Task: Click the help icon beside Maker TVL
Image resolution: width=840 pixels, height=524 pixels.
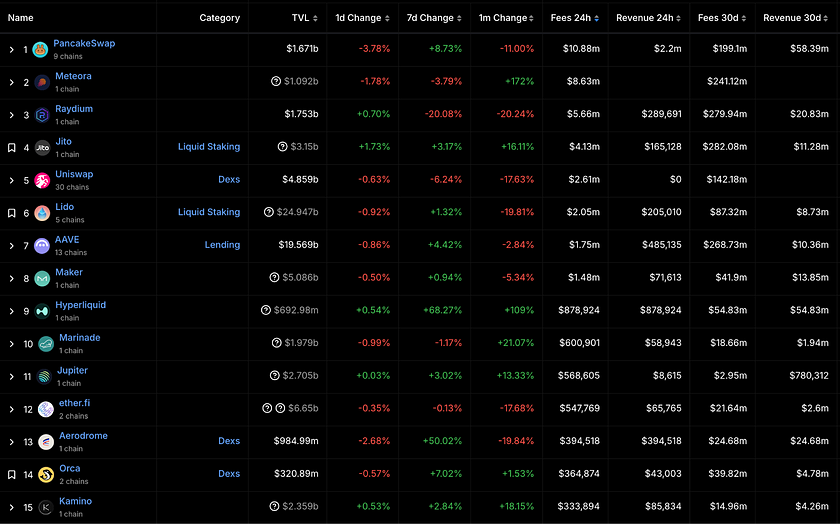Action: pos(274,277)
